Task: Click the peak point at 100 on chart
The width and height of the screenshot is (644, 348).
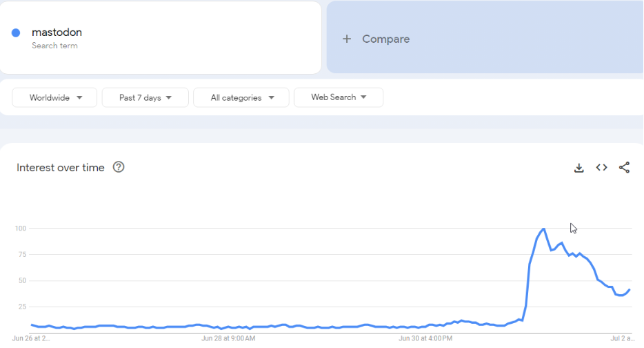Action: [544, 229]
